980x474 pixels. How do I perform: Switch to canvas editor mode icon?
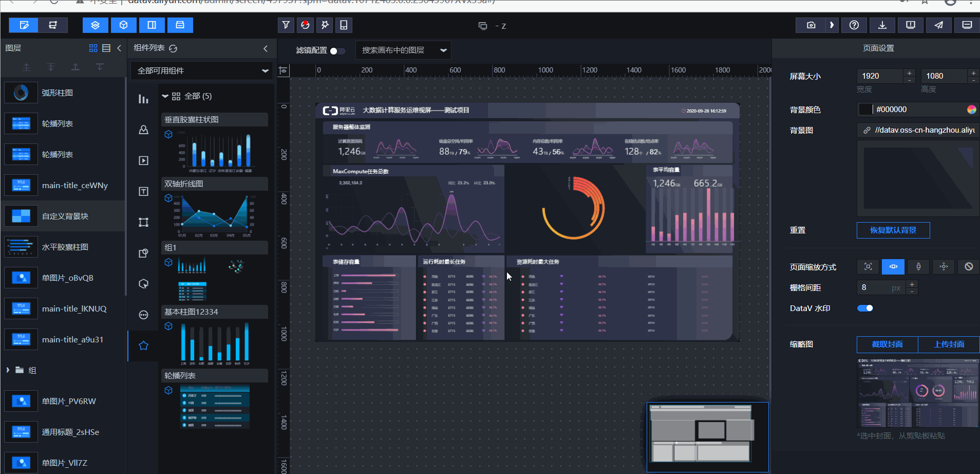(x=24, y=25)
